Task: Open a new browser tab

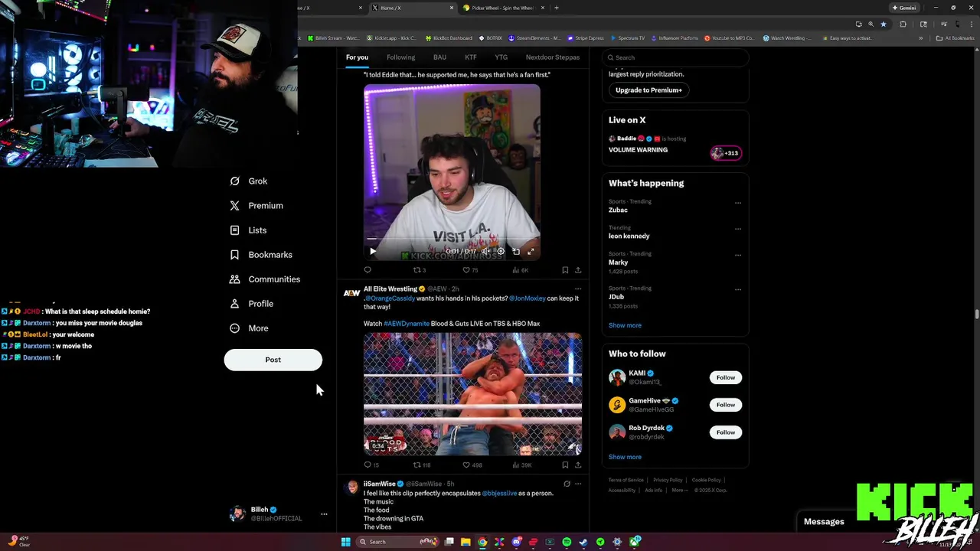Action: (557, 8)
